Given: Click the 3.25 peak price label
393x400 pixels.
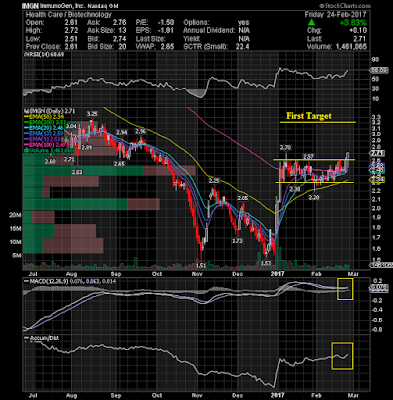Looking at the screenshot, I should click(x=92, y=114).
